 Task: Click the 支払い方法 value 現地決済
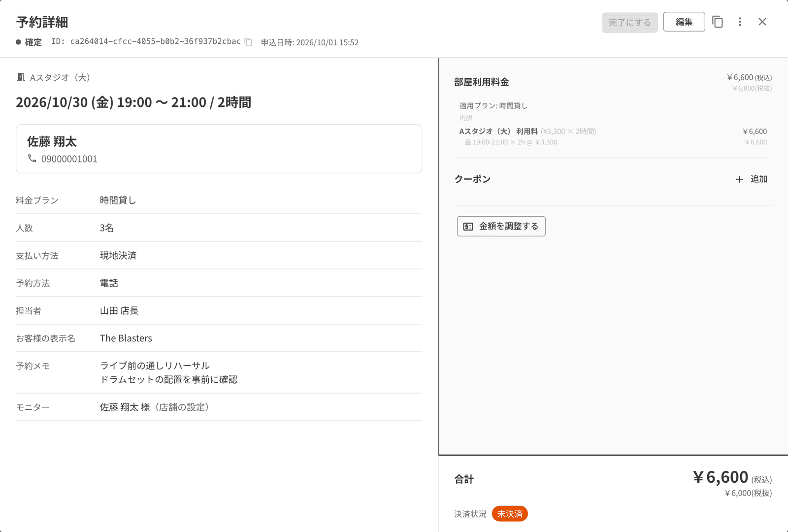[x=118, y=255]
